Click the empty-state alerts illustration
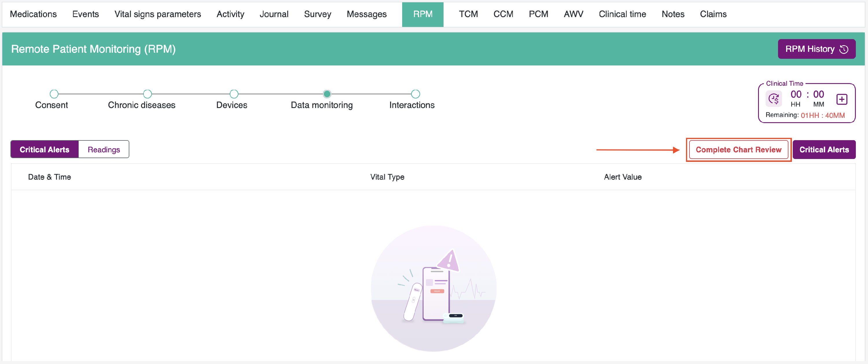This screenshot has width=868, height=364. click(433, 288)
